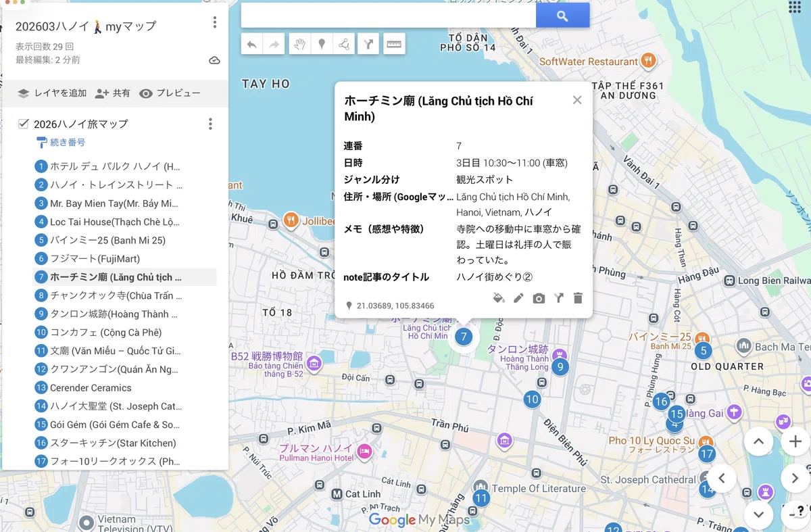Click the Pullman Hanoi Hotel map pin
The height and width of the screenshot is (532, 811).
click(364, 451)
